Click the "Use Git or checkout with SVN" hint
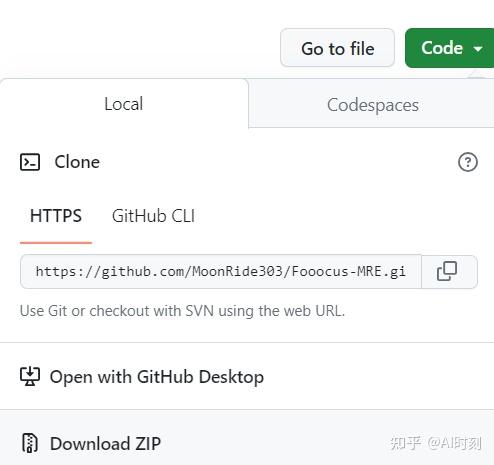Screen dimensions: 494x465 182,311
